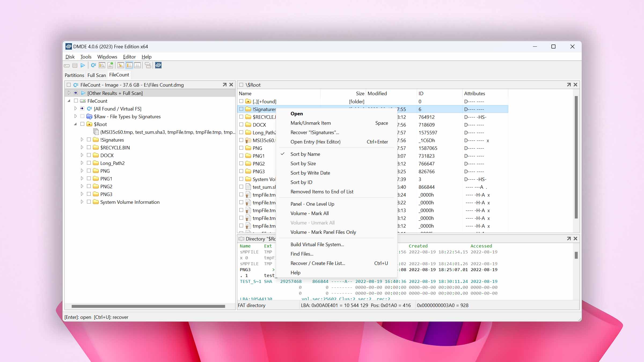
Task: Choose Recover "!Signatures"... from context menu
Action: coord(336,132)
